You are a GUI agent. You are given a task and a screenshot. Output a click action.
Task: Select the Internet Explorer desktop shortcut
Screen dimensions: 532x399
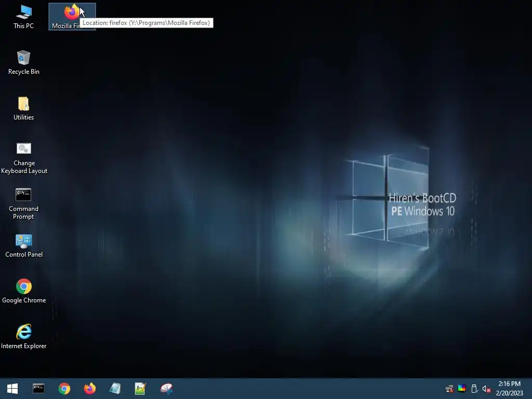click(x=24, y=337)
